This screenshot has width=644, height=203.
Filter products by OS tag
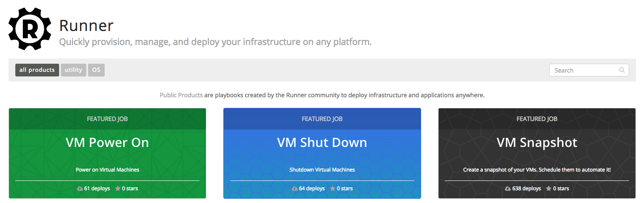[96, 70]
